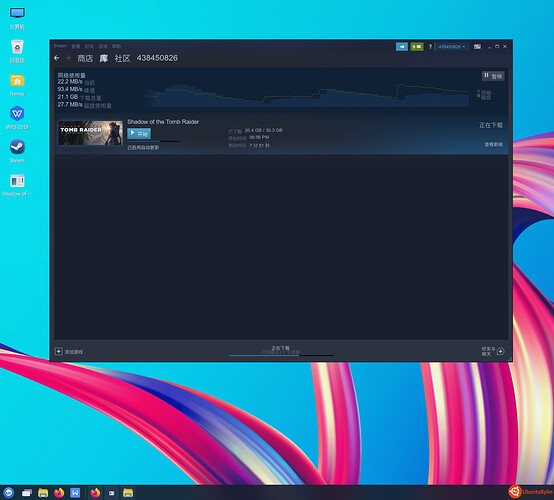Viewport: 554px width, 500px height.
Task: Click the 正在下载 status text on Tomb Raider row
Action: point(491,125)
